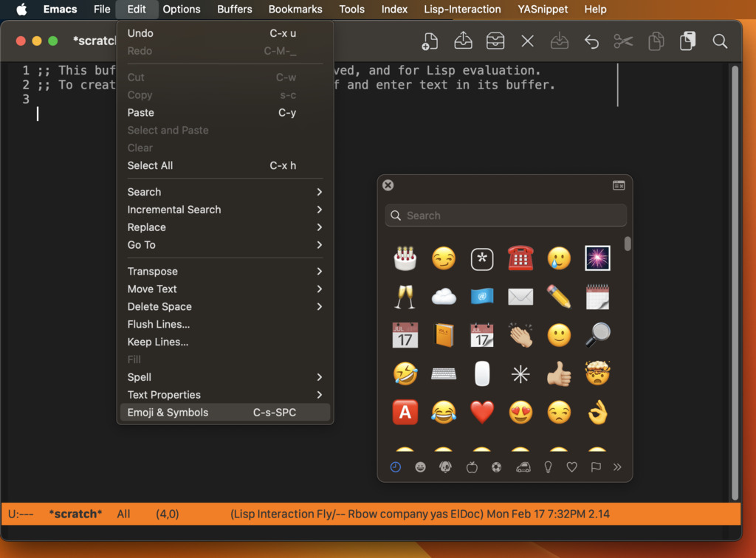Switch to Animals & Nature emoji category
Screen dimensions: 756x558
point(445,467)
